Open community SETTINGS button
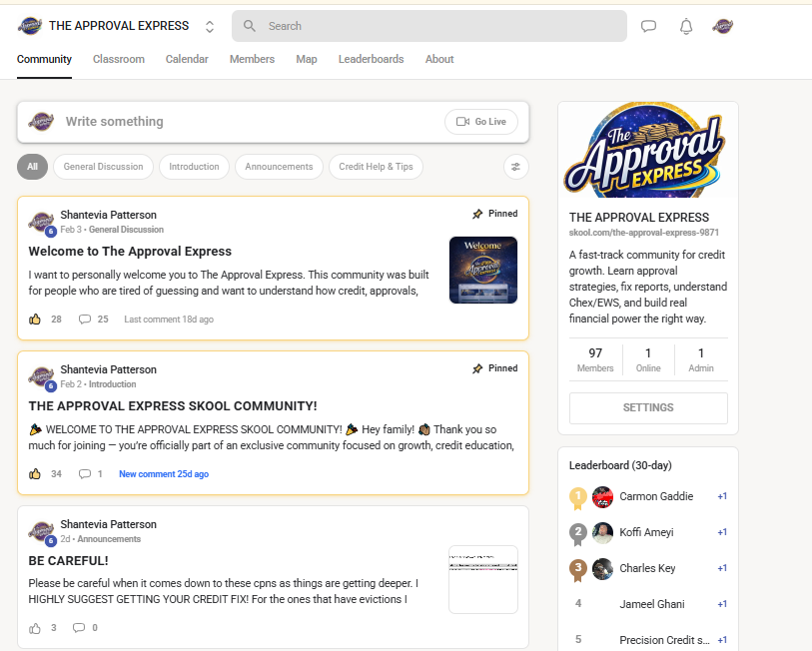Image resolution: width=812 pixels, height=651 pixels. coord(648,408)
